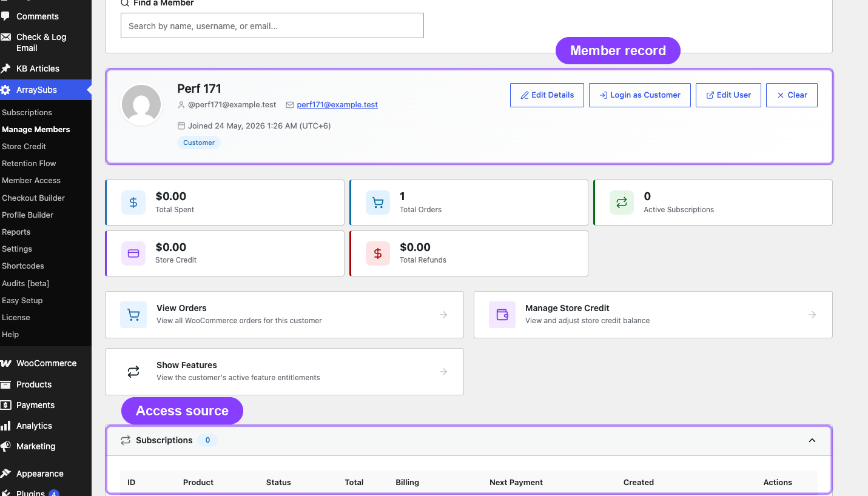Click the Subscriptions count badge showing 0

click(207, 440)
